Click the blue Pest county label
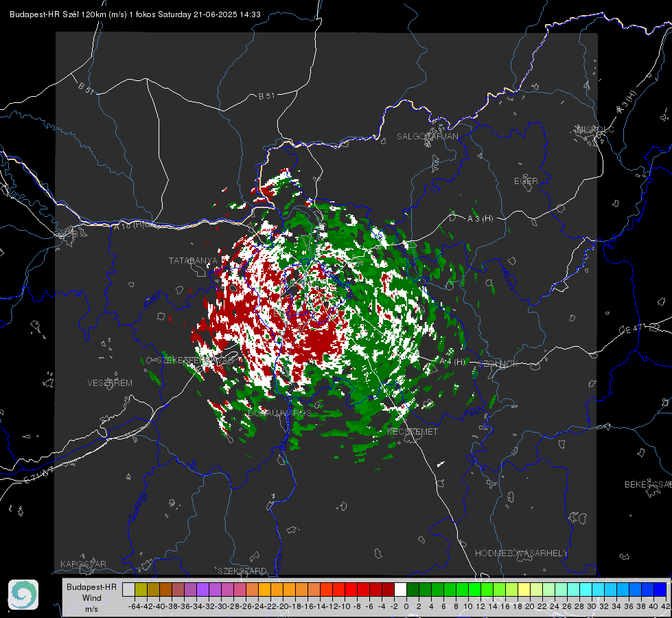Viewport: 672px width, 618px height. (472, 413)
